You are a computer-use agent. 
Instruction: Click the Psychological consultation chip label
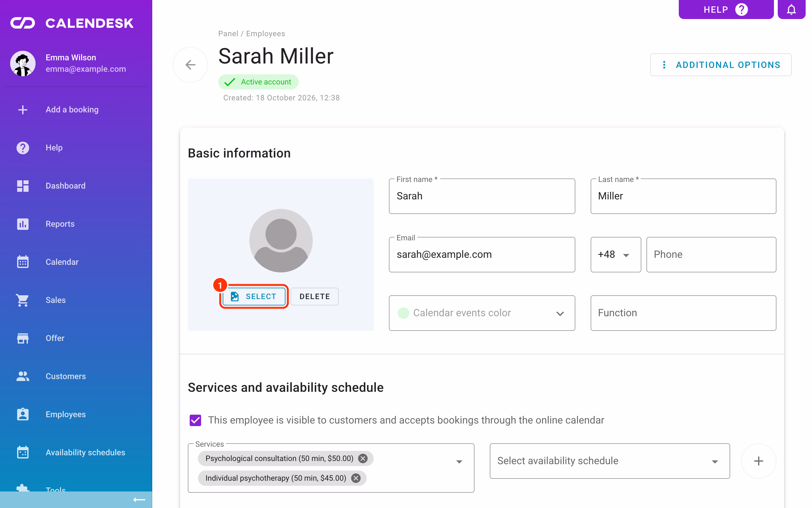(279, 458)
